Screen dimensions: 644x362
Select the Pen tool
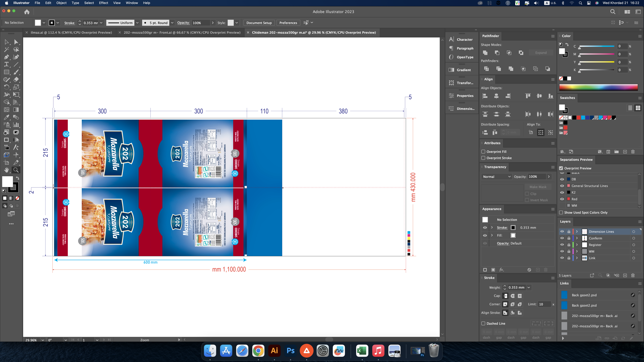tap(6, 57)
